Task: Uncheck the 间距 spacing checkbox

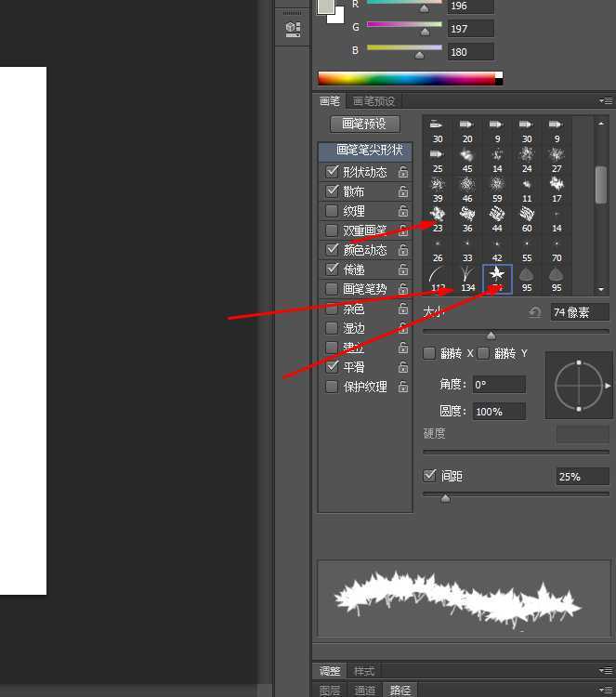Action: 429,476
